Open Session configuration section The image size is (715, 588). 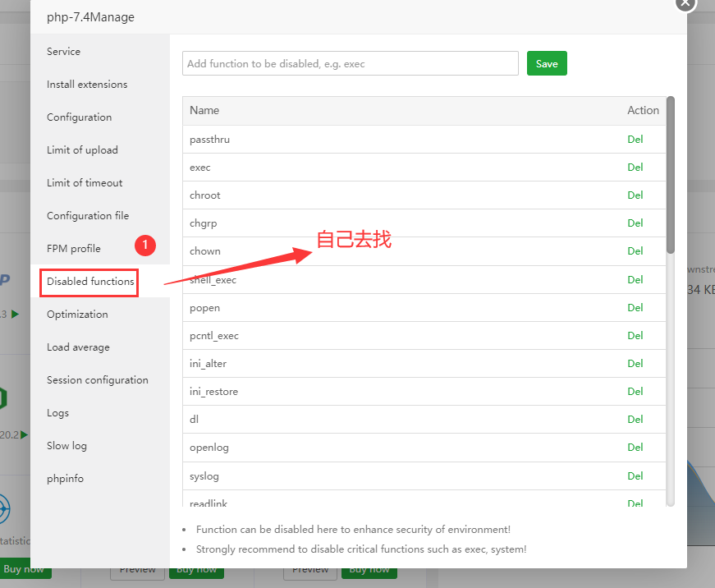[98, 380]
